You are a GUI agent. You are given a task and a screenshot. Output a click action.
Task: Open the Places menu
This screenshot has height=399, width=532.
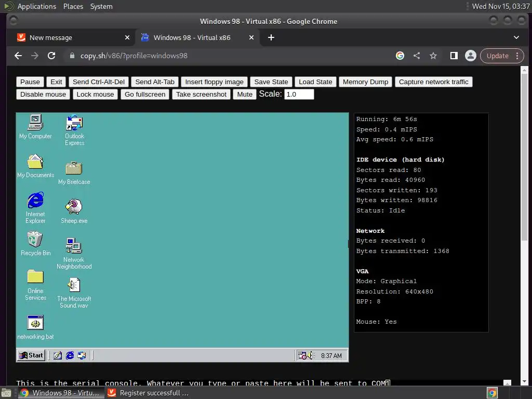click(x=73, y=6)
